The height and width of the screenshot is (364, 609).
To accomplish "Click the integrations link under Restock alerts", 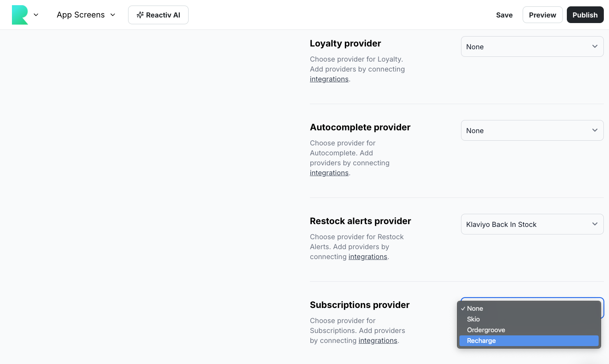I will point(368,257).
